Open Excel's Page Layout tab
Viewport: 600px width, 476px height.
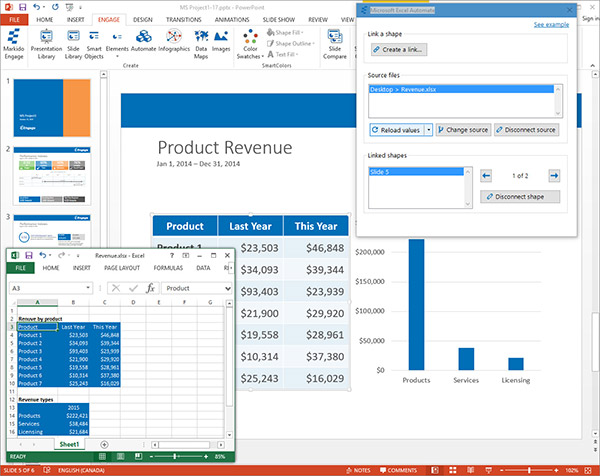point(124,268)
